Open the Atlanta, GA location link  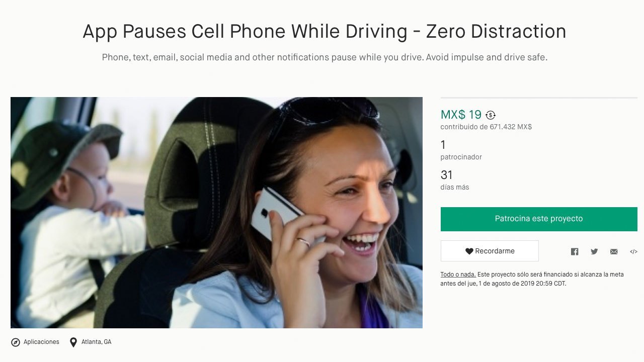click(97, 342)
